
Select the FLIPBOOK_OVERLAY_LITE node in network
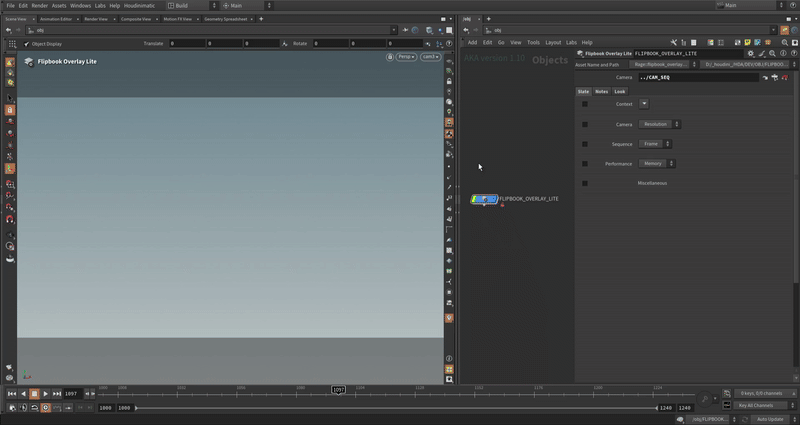pos(484,199)
